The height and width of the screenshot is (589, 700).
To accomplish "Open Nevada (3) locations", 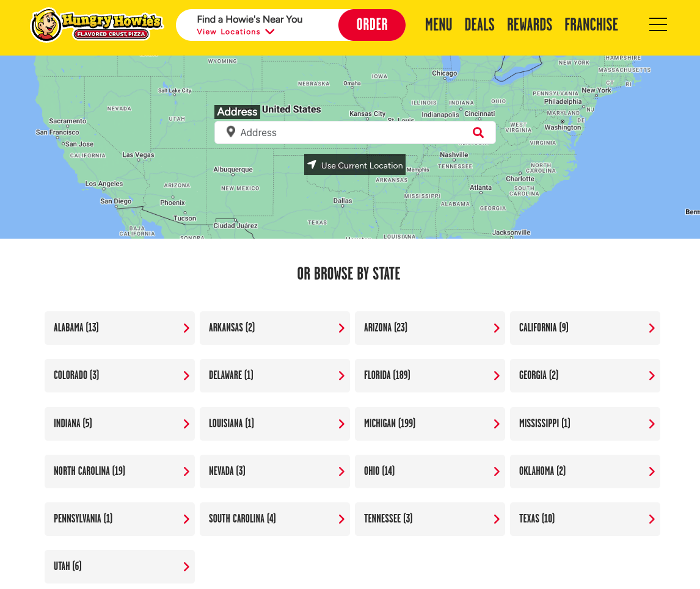I will (x=274, y=472).
